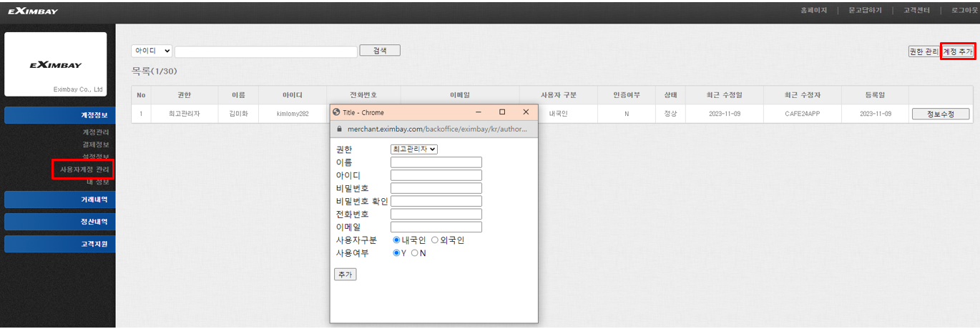Click the kimlomy282 ID cell
Image resolution: width=980 pixels, height=329 pixels.
[293, 114]
